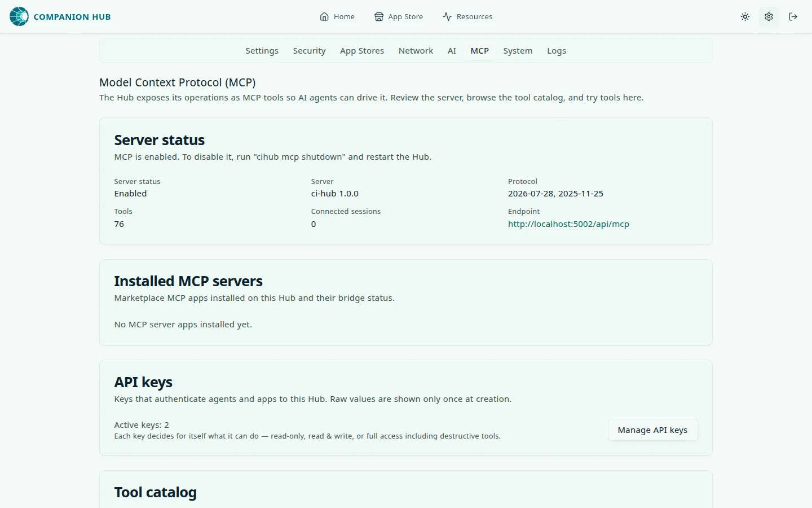The width and height of the screenshot is (812, 508).
Task: Click the Server status heading
Action: tap(160, 140)
